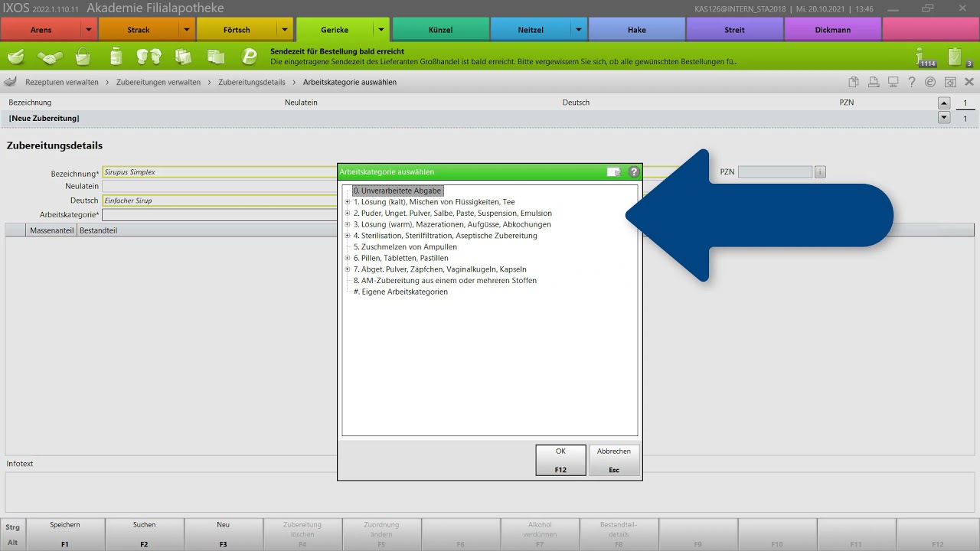Expand the 3. Lösung (warm) category
The height and width of the screenshot is (551, 980).
tap(348, 224)
